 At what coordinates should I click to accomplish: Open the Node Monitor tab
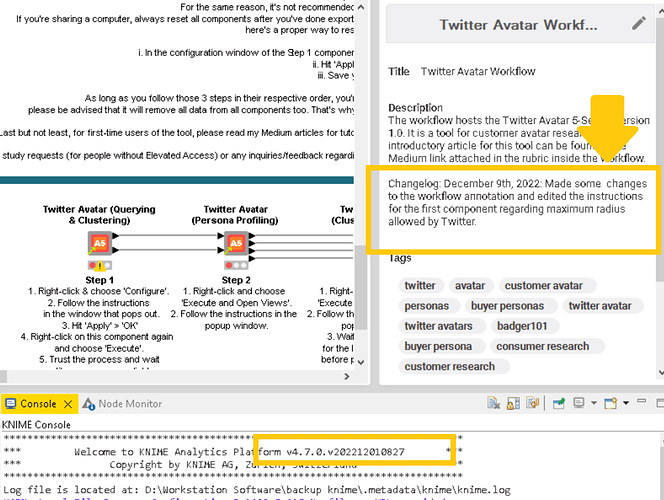[122, 404]
